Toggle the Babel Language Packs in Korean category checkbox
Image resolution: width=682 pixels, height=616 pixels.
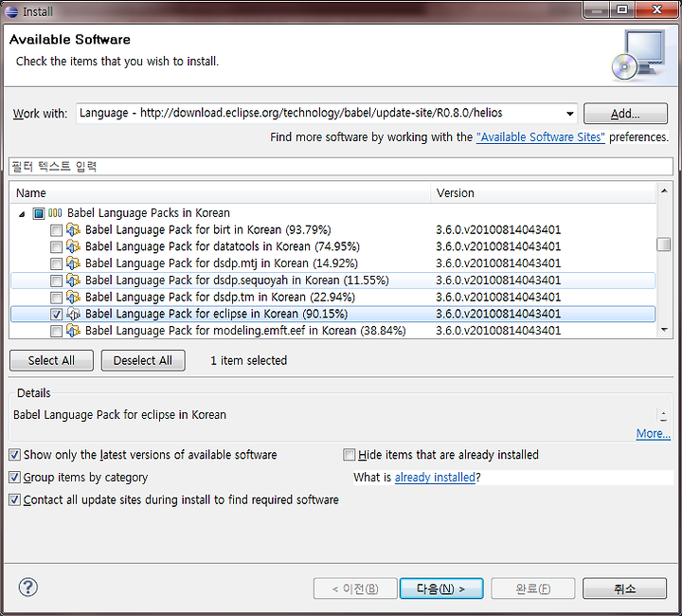39,213
